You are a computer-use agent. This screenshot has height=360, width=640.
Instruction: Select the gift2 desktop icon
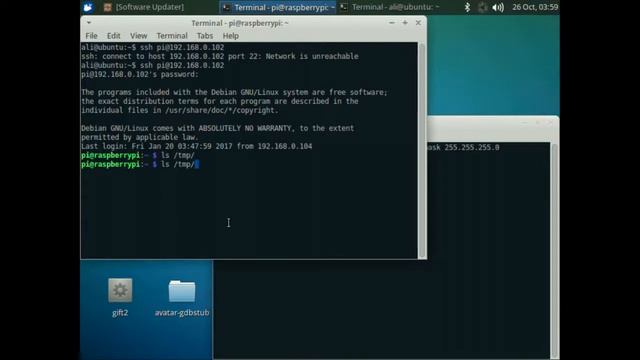click(120, 297)
